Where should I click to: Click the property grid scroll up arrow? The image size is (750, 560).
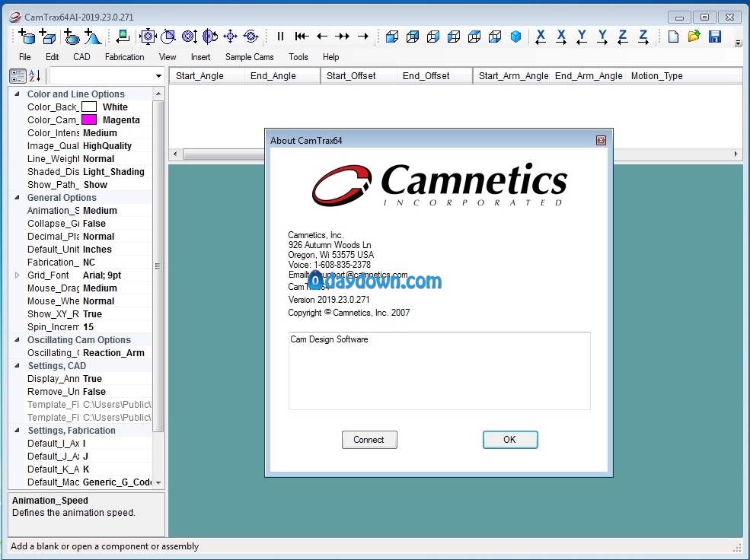(158, 94)
